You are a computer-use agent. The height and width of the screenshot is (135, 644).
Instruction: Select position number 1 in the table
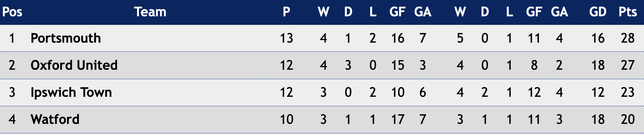pyautogui.click(x=12, y=38)
